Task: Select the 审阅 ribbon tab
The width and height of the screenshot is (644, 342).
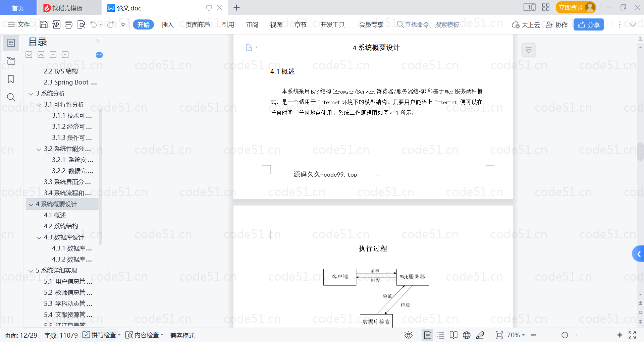Action: click(x=252, y=24)
